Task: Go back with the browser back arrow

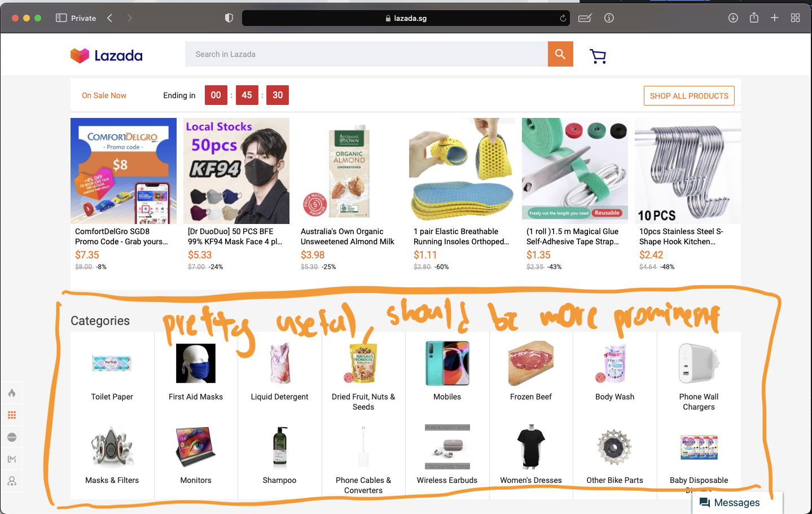Action: click(109, 18)
